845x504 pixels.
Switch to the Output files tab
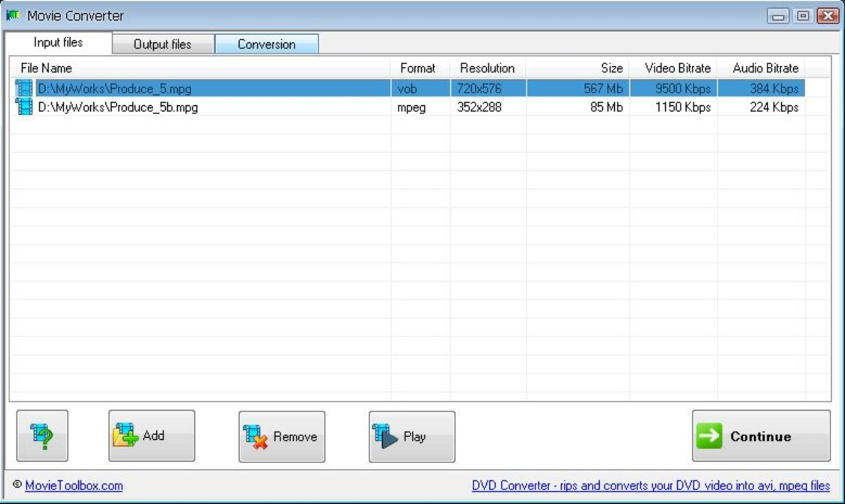[x=163, y=44]
